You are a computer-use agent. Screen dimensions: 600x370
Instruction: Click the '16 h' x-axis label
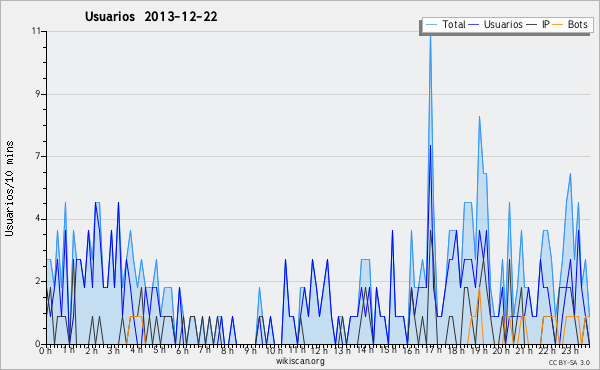coord(411,350)
